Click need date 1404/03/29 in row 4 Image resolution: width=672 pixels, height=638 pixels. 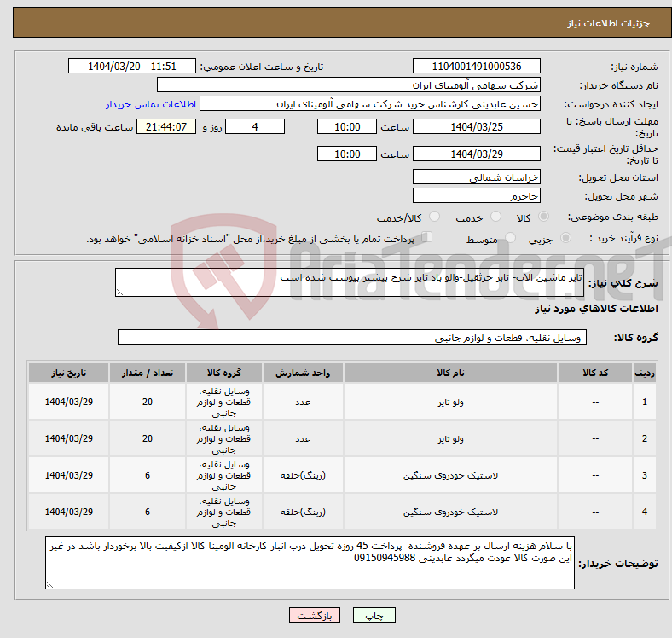click(68, 512)
